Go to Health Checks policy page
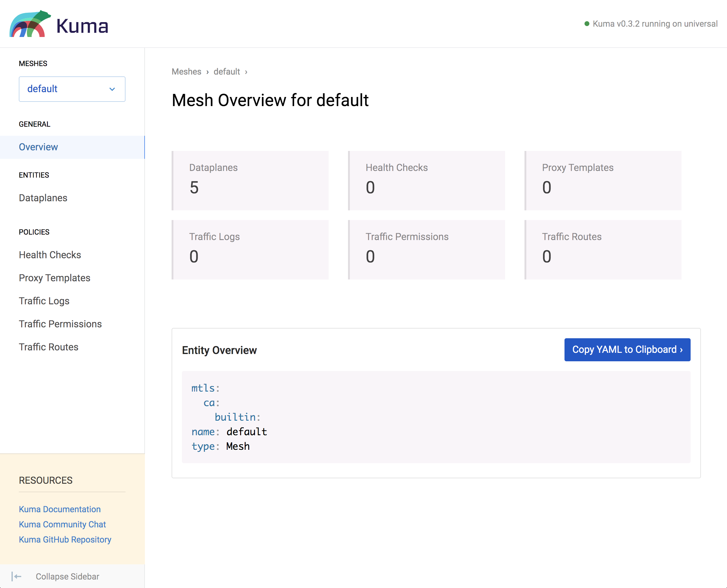The height and width of the screenshot is (588, 727). coord(50,255)
